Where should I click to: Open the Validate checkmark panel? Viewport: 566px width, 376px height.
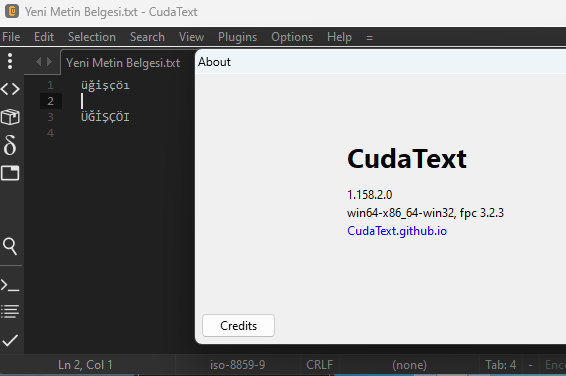pos(10,340)
